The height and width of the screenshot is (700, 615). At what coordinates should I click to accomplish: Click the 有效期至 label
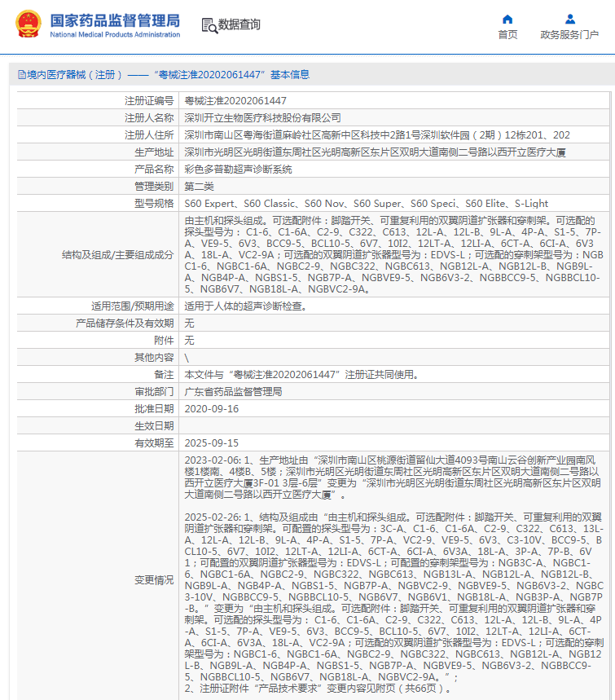tap(154, 442)
